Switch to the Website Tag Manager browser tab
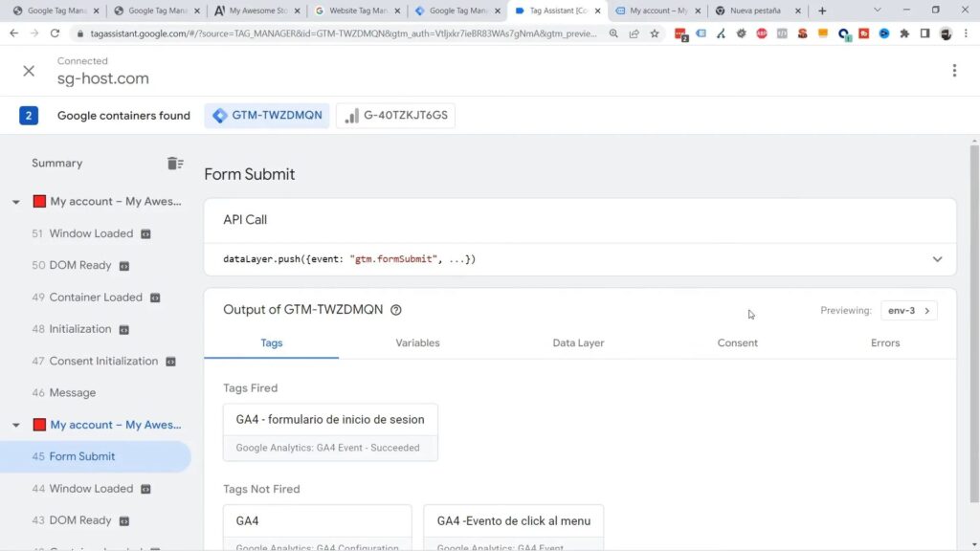The width and height of the screenshot is (980, 551). pyautogui.click(x=357, y=11)
